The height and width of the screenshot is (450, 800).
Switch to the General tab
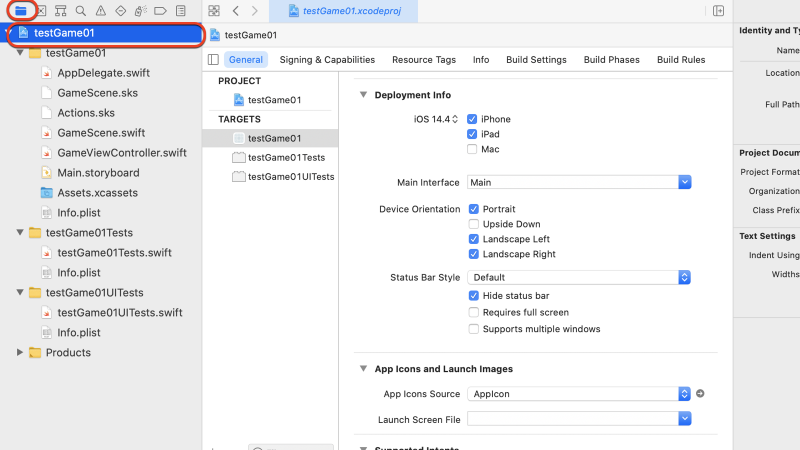(x=245, y=60)
